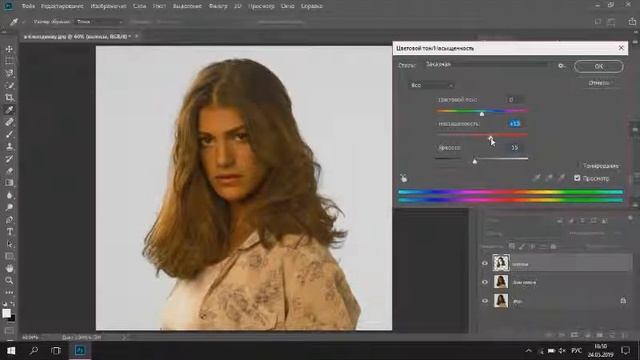Click the saturation slider handle
This screenshot has height=360, width=640.
[491, 138]
